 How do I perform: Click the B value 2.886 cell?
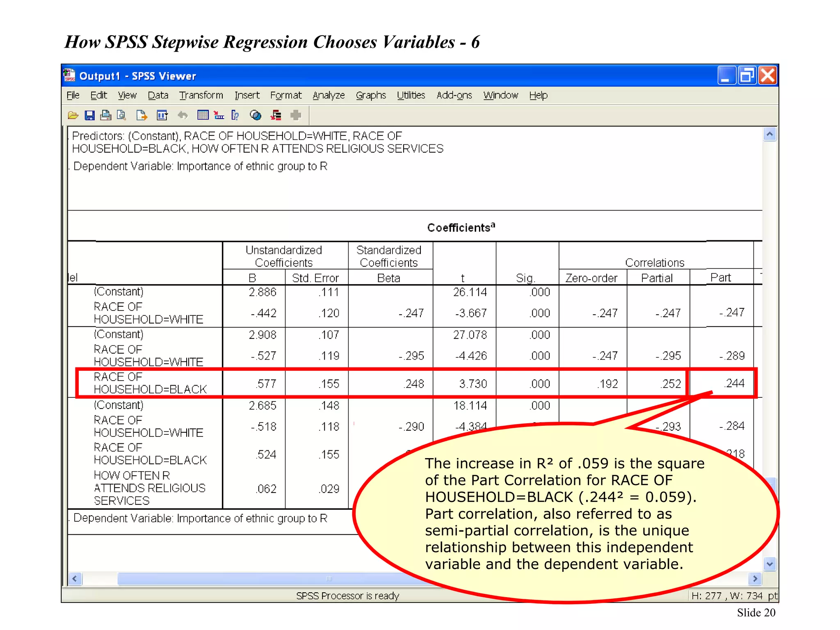click(262, 292)
